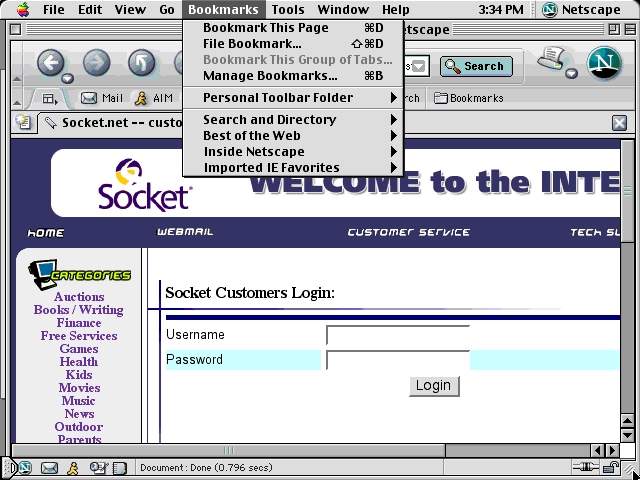The image size is (640, 480).
Task: Click the Socket logo on the page
Action: pos(145,185)
